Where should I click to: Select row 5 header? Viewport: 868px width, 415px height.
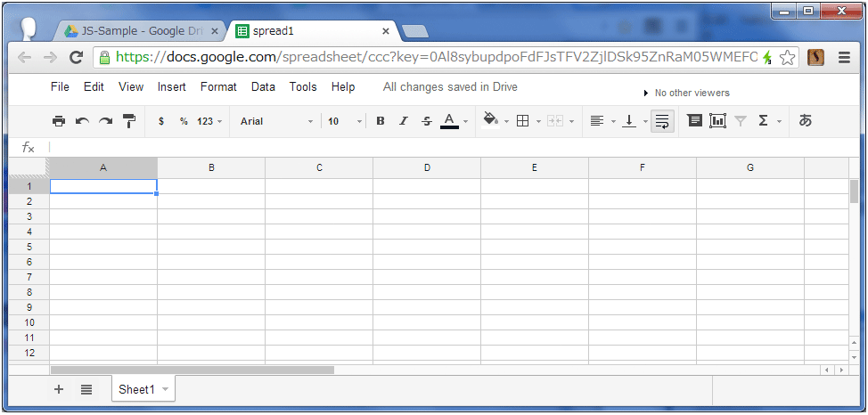29,247
